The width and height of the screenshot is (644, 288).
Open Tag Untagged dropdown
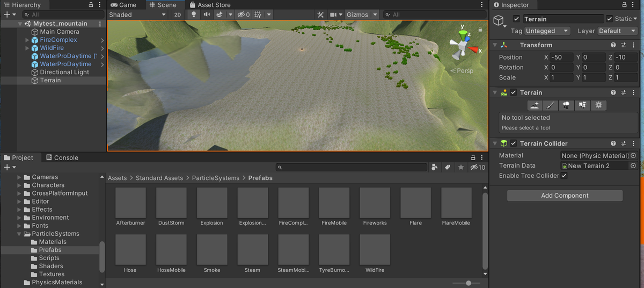pyautogui.click(x=547, y=31)
